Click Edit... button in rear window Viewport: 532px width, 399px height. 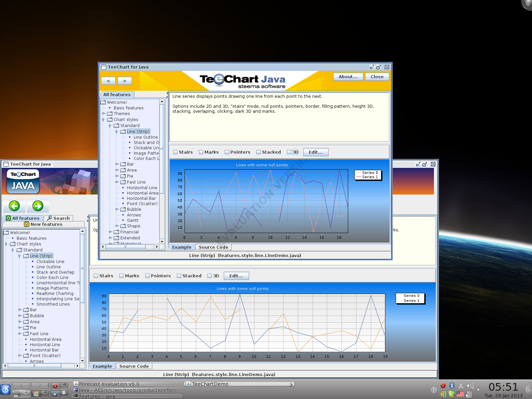236,276
